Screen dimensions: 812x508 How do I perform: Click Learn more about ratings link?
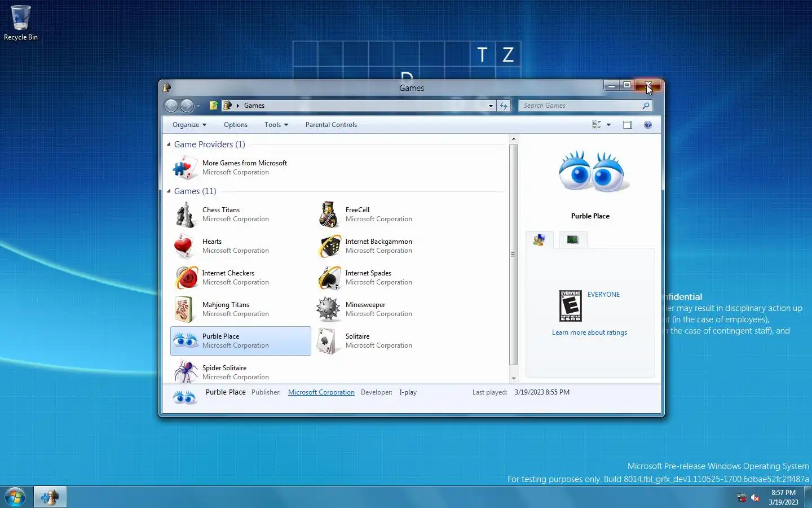pyautogui.click(x=589, y=332)
